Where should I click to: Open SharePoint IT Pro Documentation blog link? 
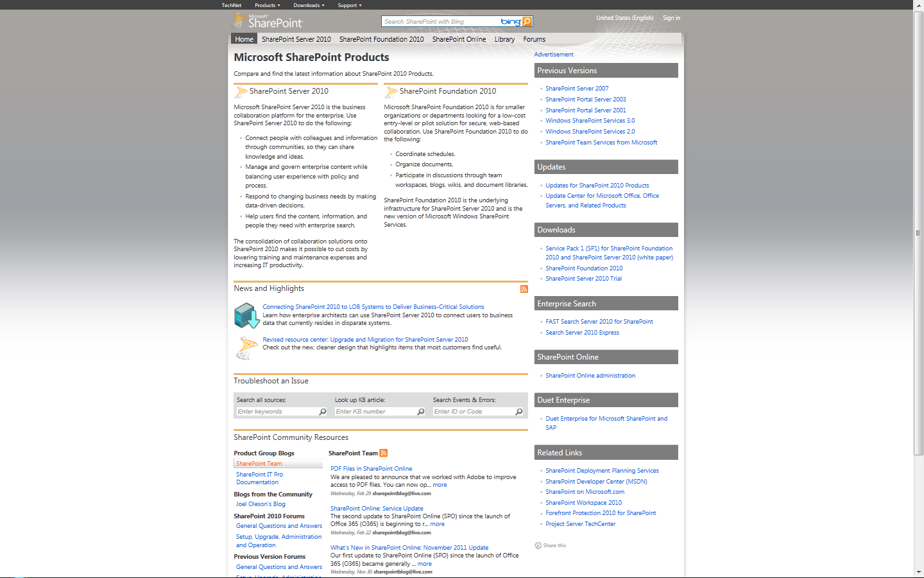click(259, 478)
